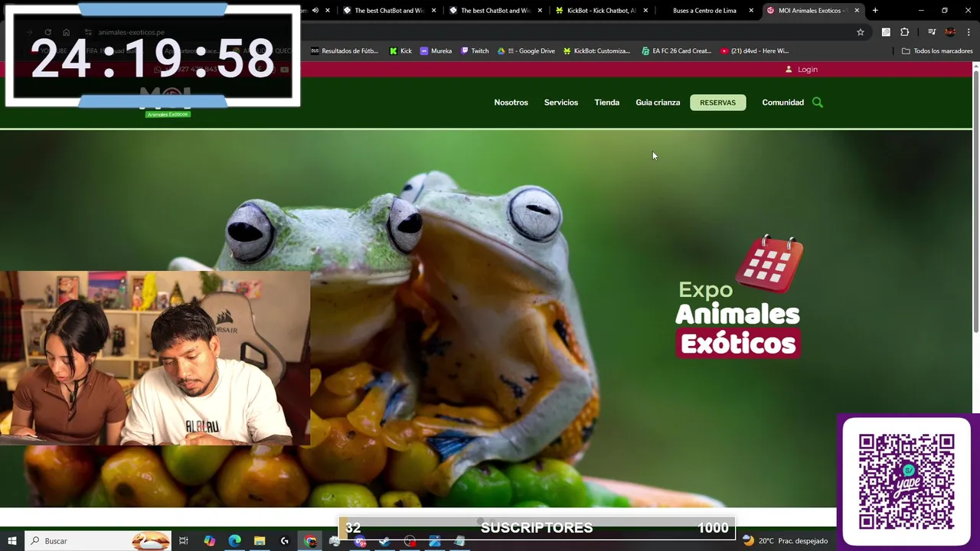Open the Guia crianza menu item
Image resolution: width=980 pixels, height=551 pixels.
[658, 103]
